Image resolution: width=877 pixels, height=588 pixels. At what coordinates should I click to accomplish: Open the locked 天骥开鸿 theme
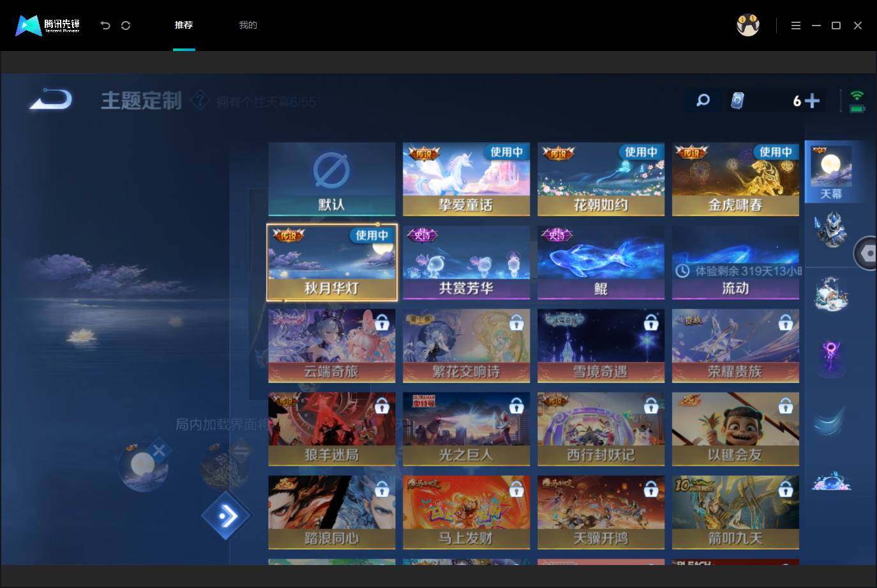(601, 512)
